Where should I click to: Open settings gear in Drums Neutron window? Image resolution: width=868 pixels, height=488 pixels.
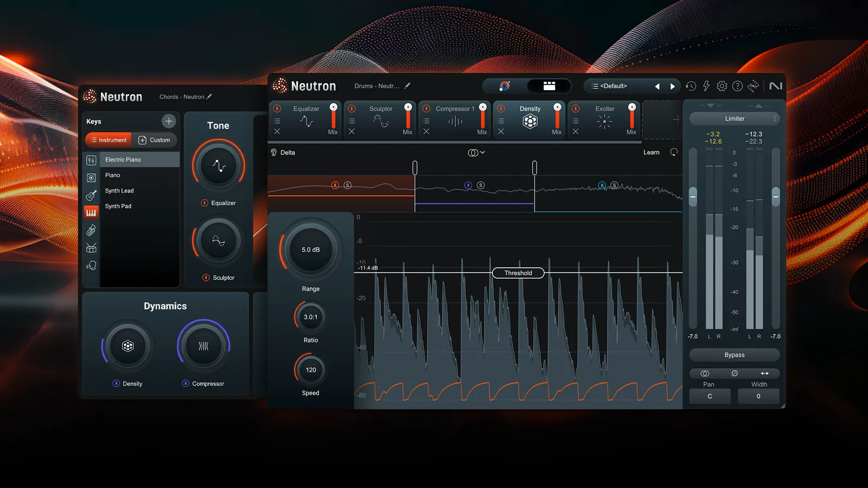pyautogui.click(x=722, y=86)
